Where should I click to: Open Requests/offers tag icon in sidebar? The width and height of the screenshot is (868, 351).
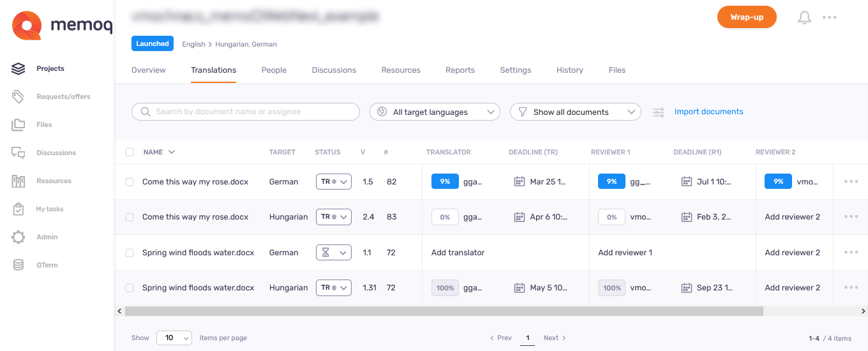[x=19, y=96]
